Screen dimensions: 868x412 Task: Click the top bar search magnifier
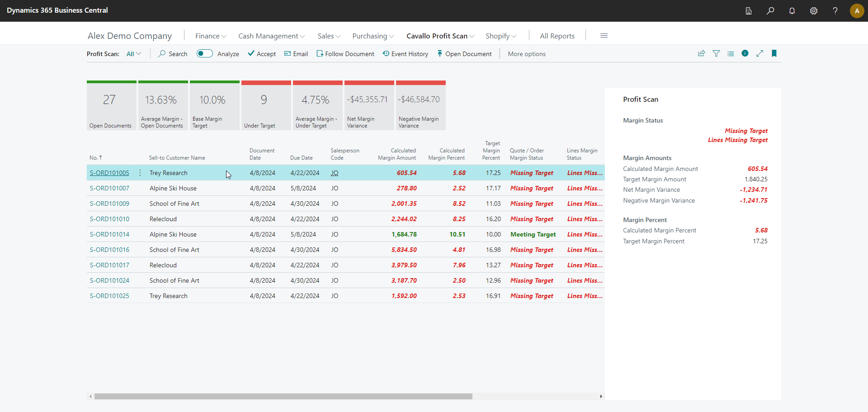pyautogui.click(x=770, y=11)
